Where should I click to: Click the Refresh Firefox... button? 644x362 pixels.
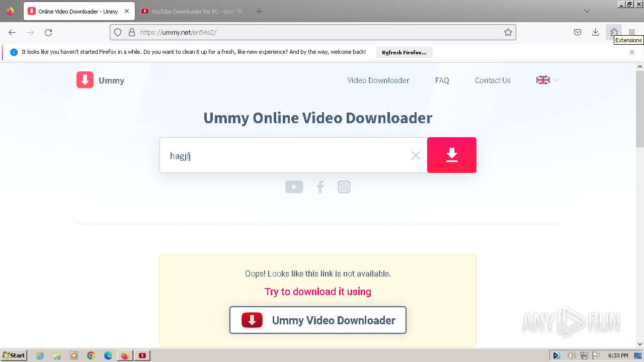(x=404, y=52)
